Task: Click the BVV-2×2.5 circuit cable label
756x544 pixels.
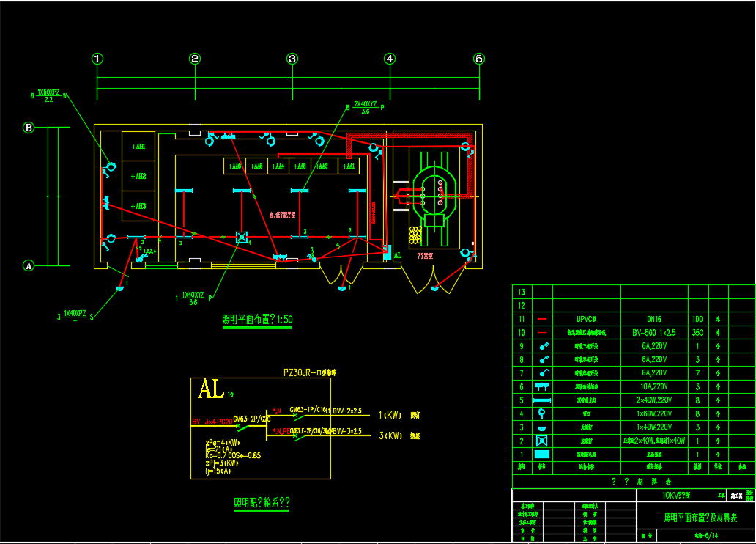Action: [x=347, y=411]
